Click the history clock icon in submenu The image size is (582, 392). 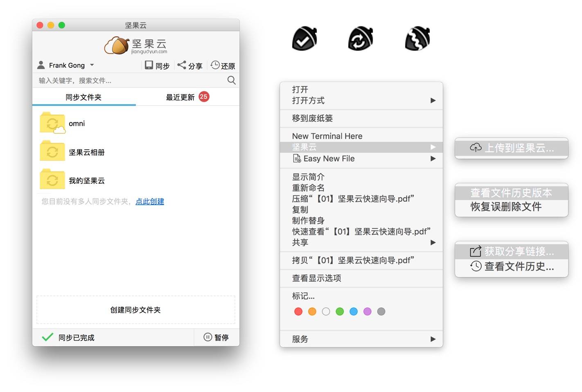point(476,266)
